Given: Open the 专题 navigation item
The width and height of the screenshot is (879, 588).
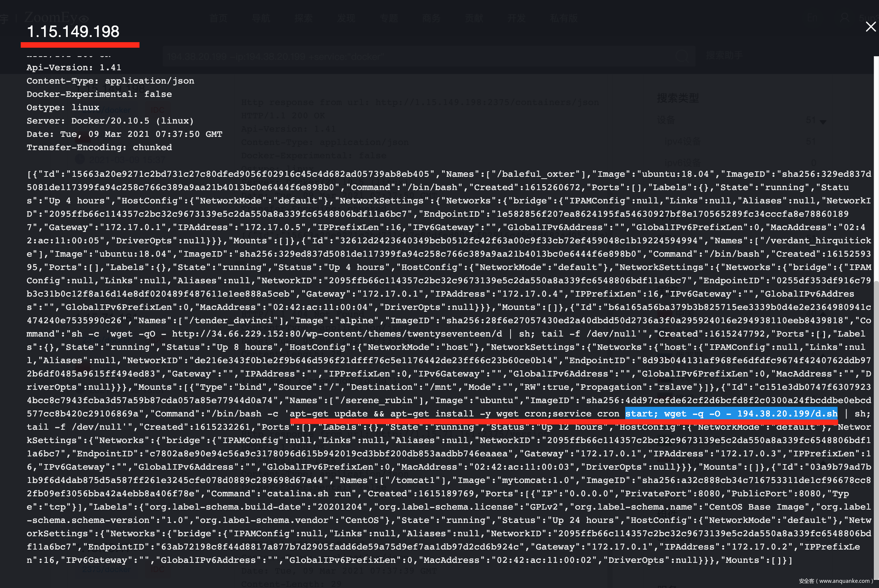Looking at the screenshot, I should pyautogui.click(x=389, y=18).
